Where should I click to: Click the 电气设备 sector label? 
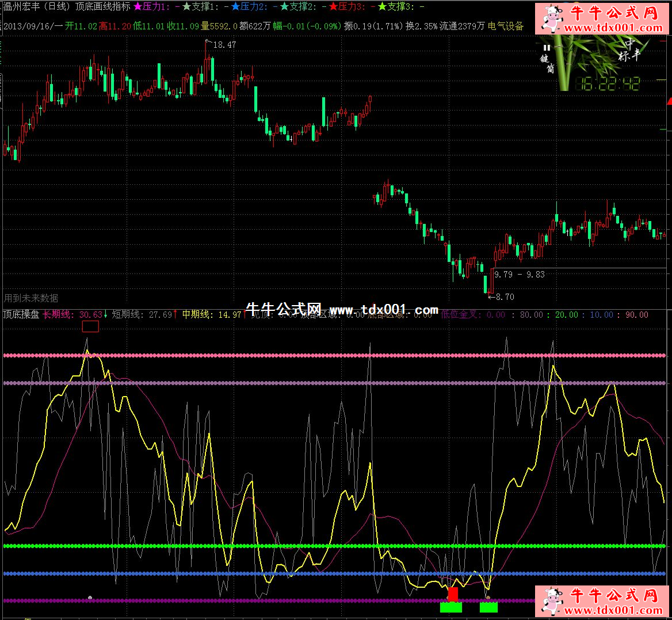506,26
